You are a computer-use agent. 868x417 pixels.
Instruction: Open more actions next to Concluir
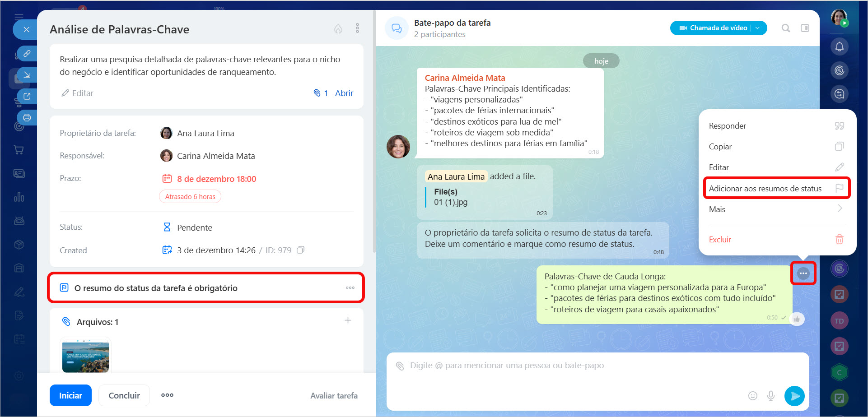(167, 395)
